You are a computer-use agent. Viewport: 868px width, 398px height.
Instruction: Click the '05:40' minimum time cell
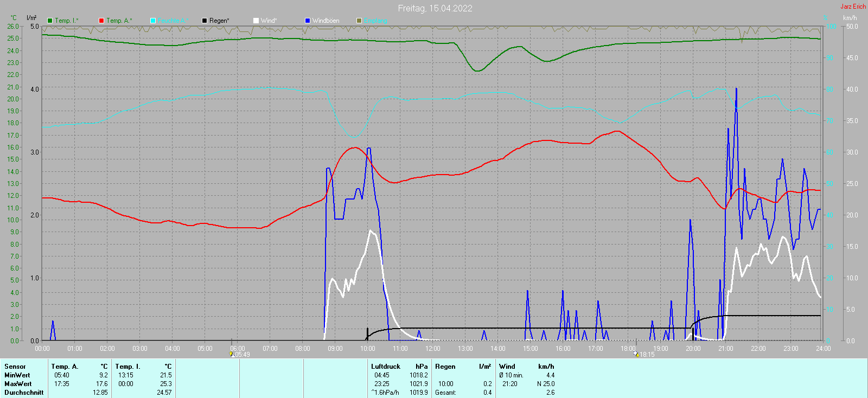(x=62, y=375)
